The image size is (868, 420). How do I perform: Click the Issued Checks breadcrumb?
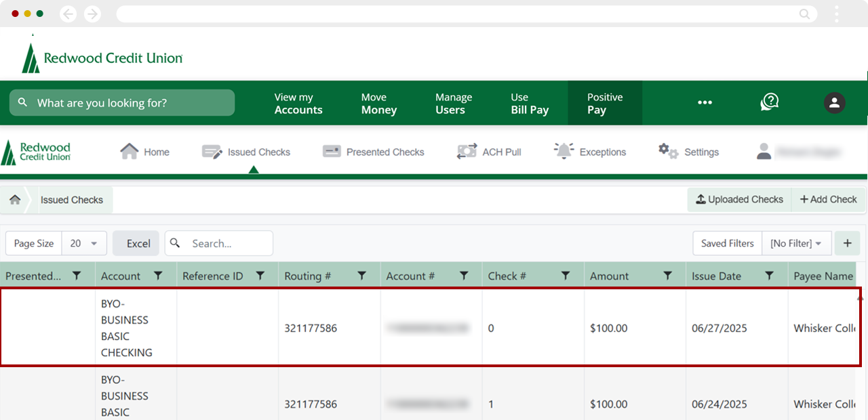pyautogui.click(x=72, y=200)
